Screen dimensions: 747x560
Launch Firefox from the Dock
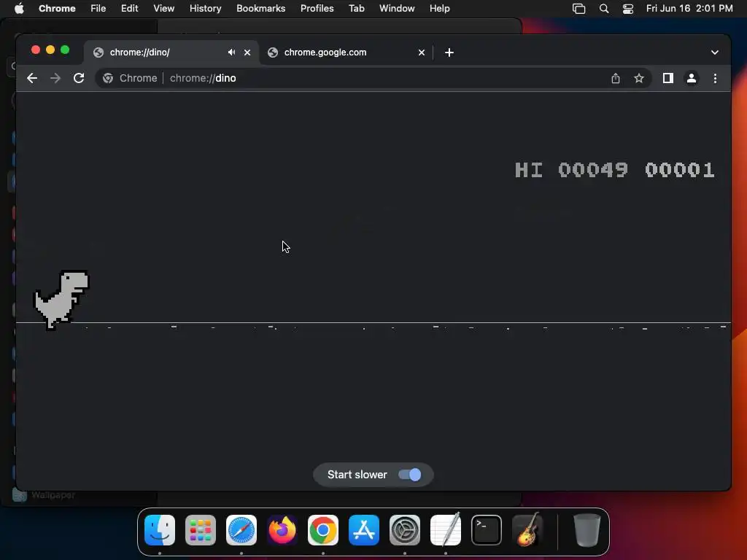(x=282, y=530)
